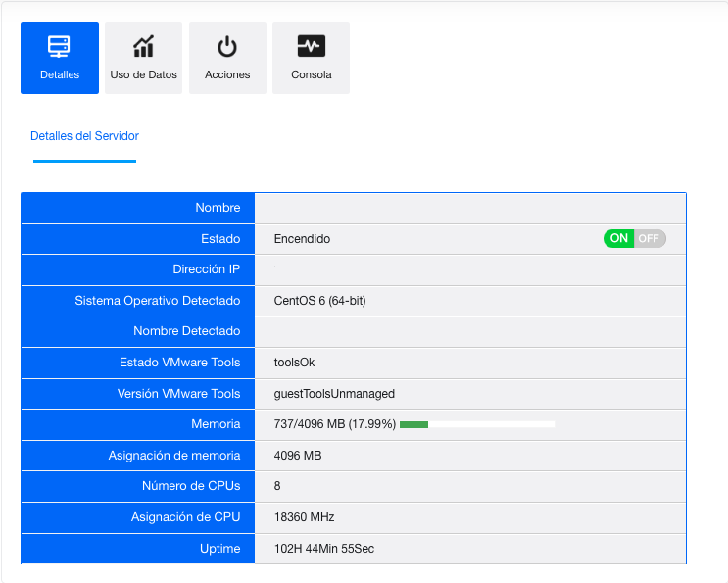Image resolution: width=728 pixels, height=583 pixels.
Task: Open the Detalles server icon tab
Action: point(60,46)
